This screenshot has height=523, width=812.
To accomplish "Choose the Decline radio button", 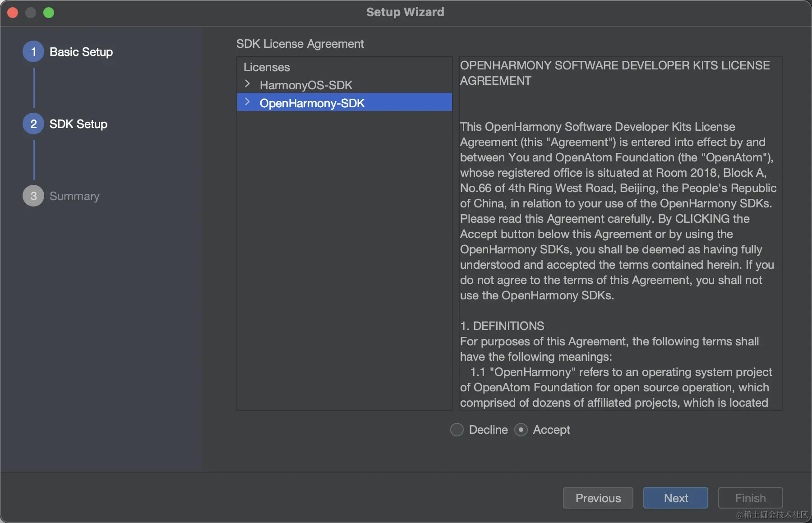I will [x=457, y=430].
